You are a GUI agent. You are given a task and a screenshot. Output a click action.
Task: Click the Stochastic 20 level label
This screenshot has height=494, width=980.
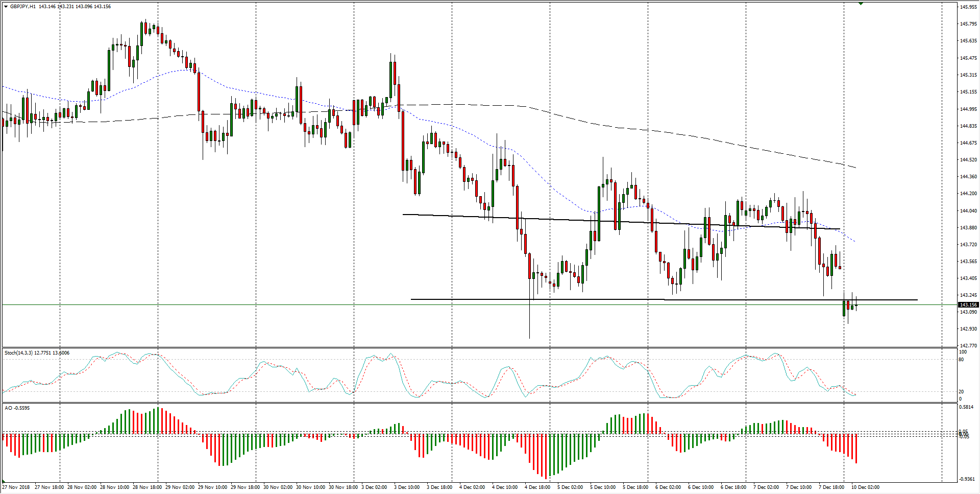[961, 392]
